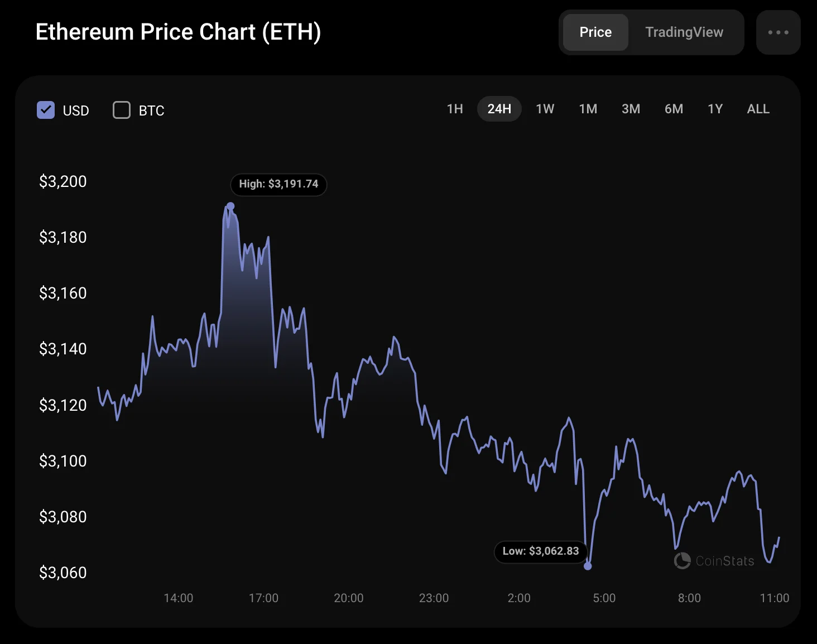Image resolution: width=817 pixels, height=644 pixels.
Task: Switch chart to 1W range
Action: (x=545, y=109)
